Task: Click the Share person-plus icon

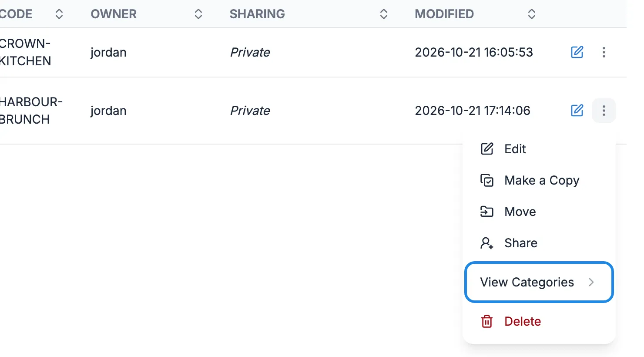Action: 487,243
